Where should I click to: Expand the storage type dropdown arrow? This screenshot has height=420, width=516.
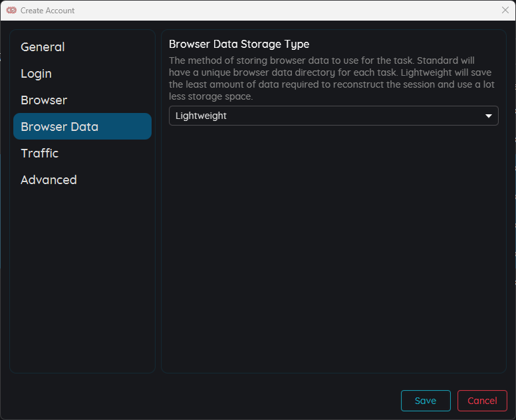pos(489,116)
